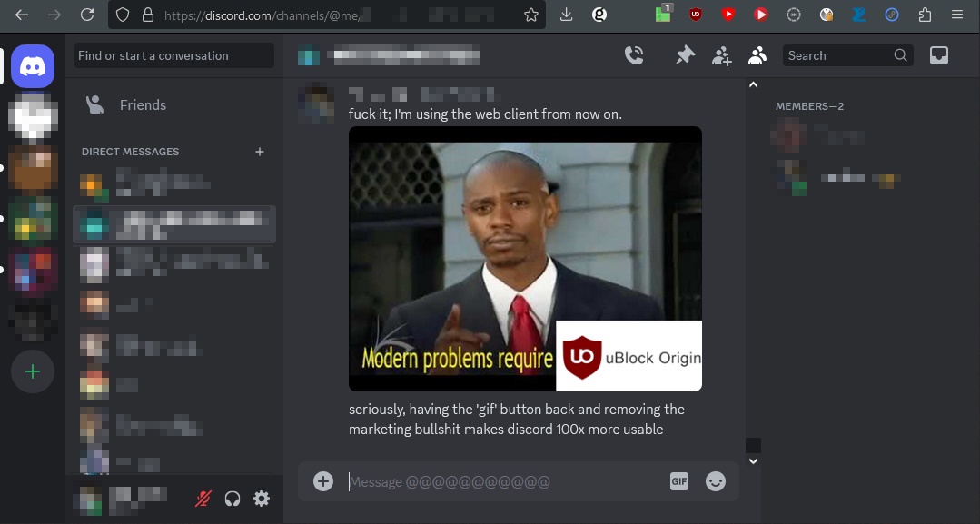Open User Settings gear
This screenshot has width=980, height=524.
point(262,499)
